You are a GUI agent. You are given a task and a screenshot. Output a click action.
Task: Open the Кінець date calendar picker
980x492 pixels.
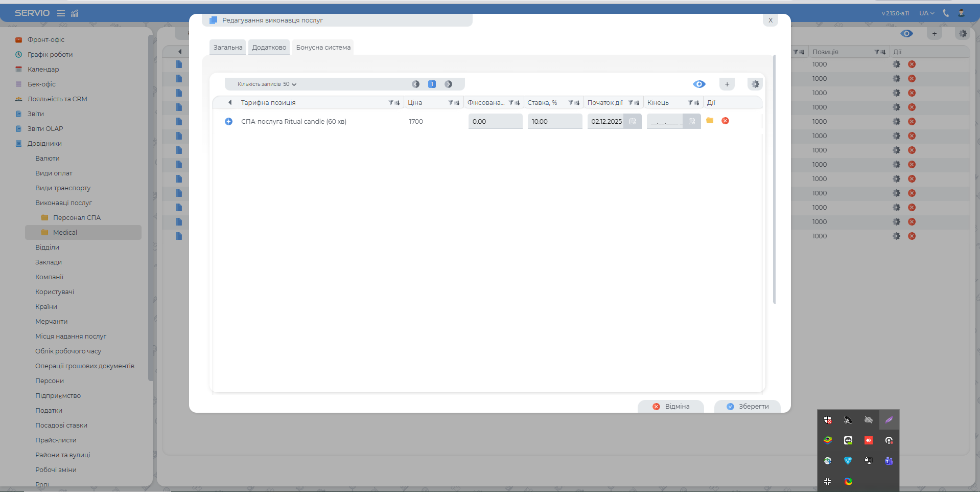coord(692,121)
